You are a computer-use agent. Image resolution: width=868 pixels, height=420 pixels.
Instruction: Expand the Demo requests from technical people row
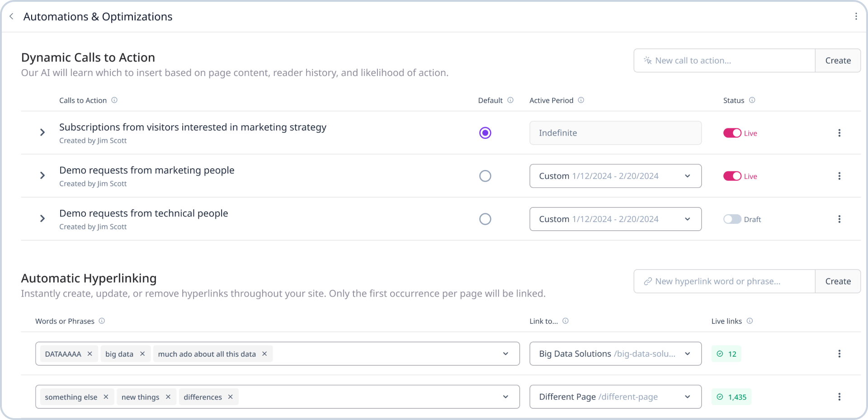tap(42, 219)
